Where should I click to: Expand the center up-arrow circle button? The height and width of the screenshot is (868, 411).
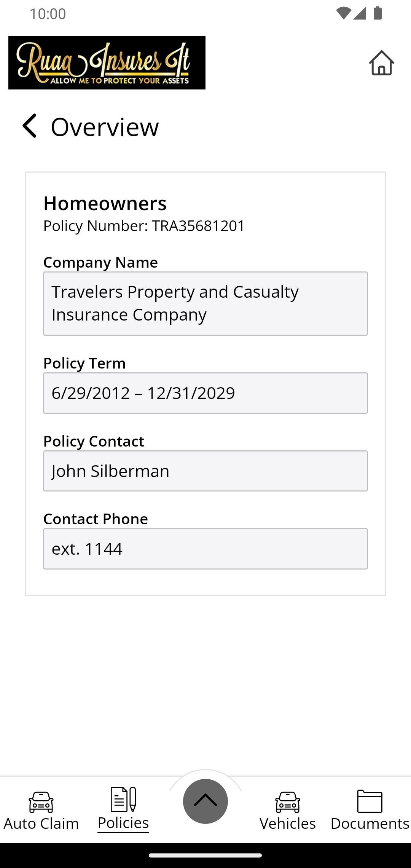pos(205,801)
